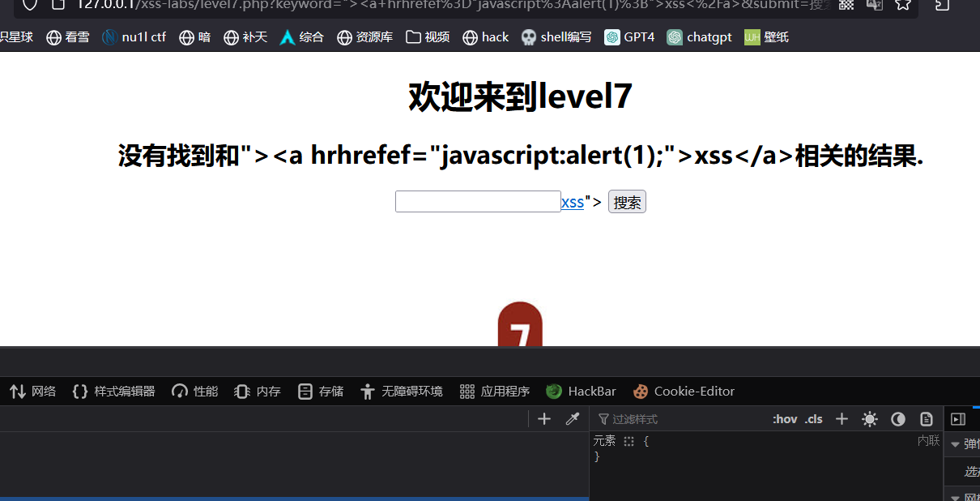Click the eyedropper color picker in inspector
980x501 pixels.
pos(573,419)
